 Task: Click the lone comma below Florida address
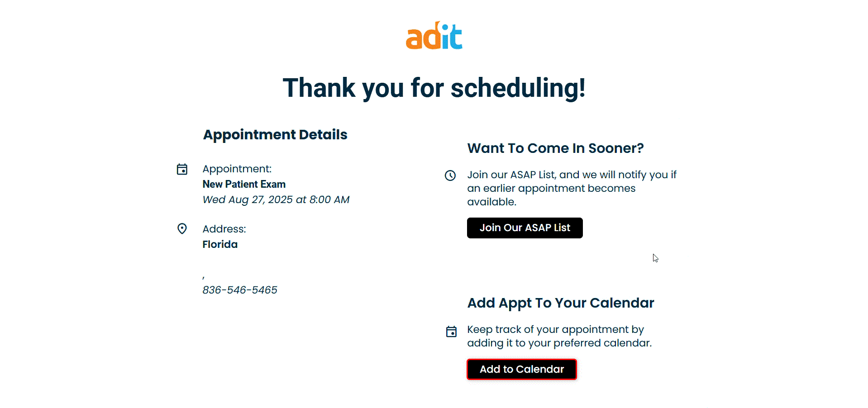tap(204, 277)
